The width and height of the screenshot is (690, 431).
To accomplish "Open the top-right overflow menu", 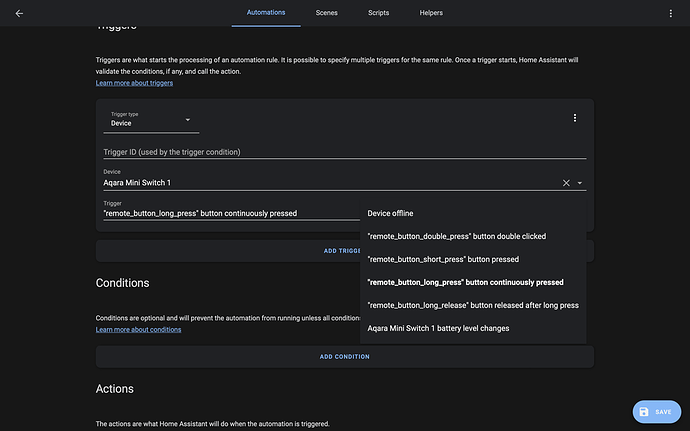I will point(670,13).
